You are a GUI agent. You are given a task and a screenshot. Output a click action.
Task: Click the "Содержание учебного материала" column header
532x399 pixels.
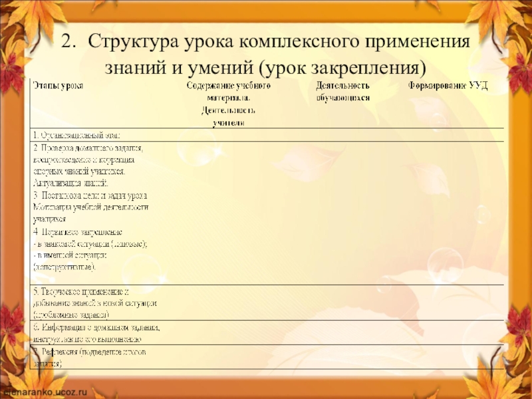[x=228, y=92]
